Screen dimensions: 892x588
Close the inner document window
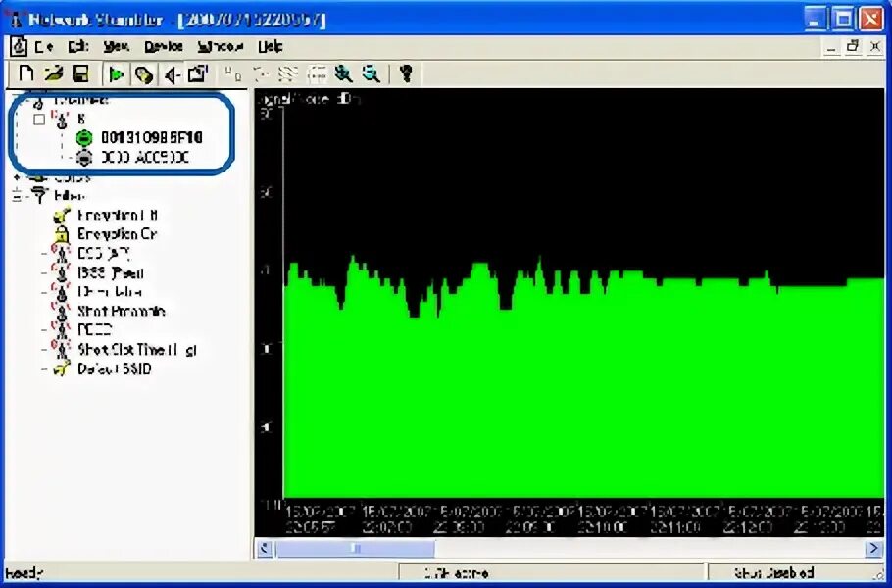[875, 47]
